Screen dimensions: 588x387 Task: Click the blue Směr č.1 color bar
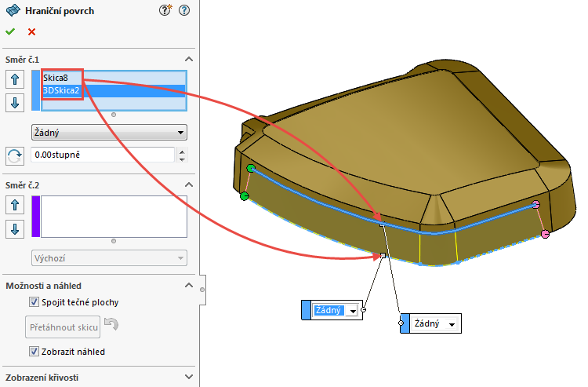(35, 90)
